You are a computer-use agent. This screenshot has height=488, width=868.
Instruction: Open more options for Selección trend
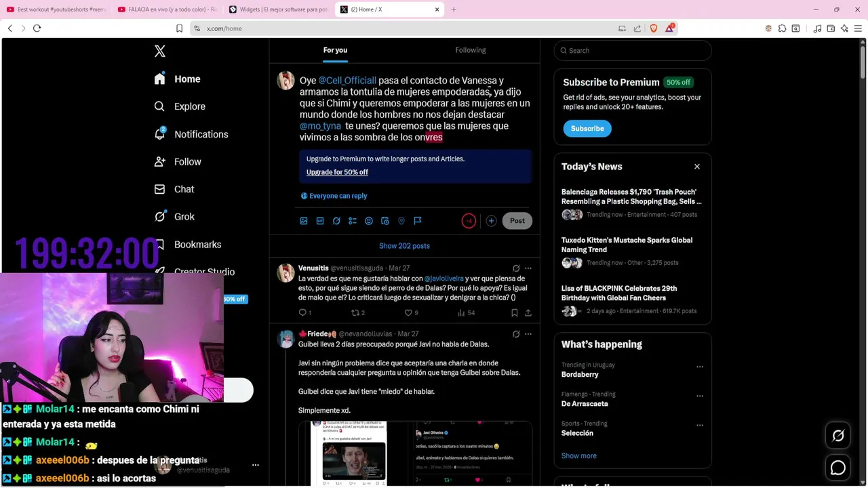click(699, 426)
